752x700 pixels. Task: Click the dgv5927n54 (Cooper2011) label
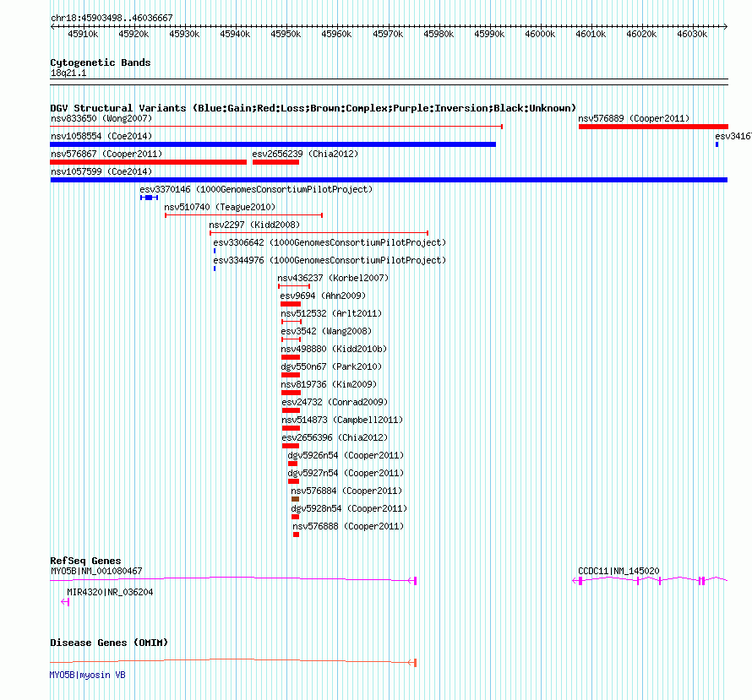[x=346, y=473]
